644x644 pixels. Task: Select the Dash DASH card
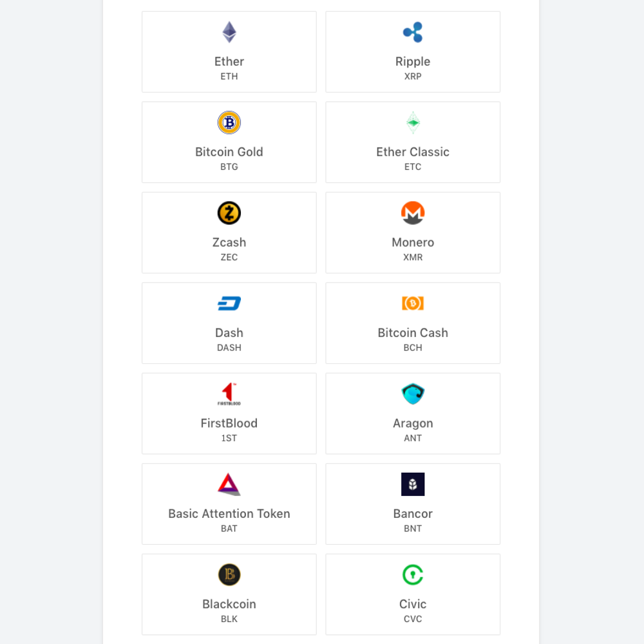coord(229,323)
